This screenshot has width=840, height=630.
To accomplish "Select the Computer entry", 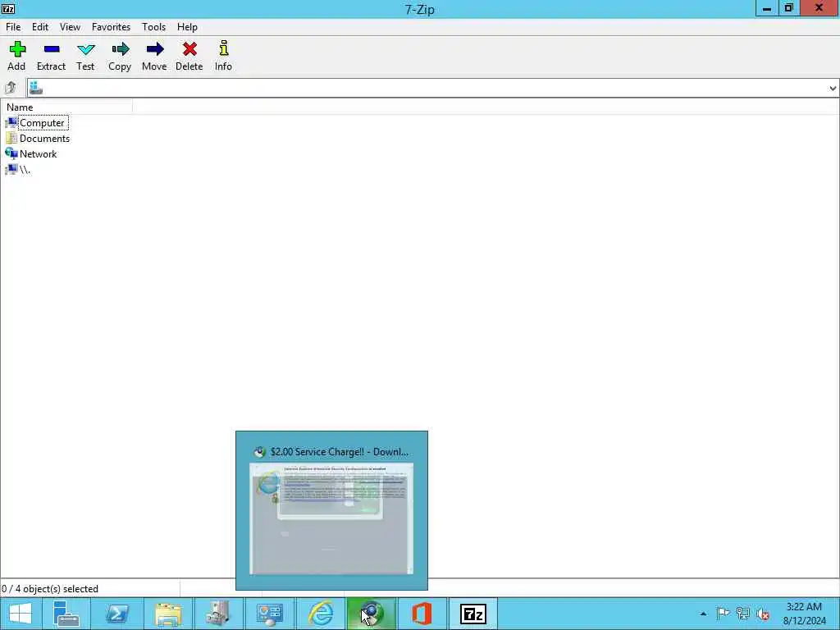I will click(x=42, y=123).
